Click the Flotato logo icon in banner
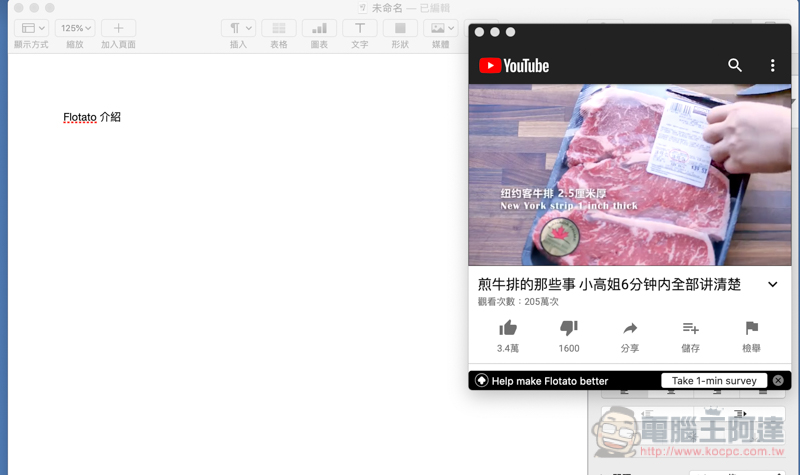 tap(482, 381)
